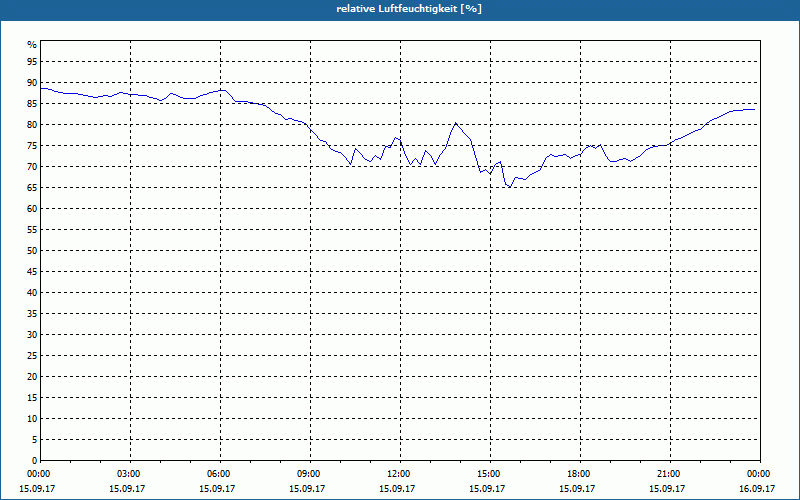Click the 60 y-axis label
Viewport: 800px width, 500px height.
click(32, 209)
